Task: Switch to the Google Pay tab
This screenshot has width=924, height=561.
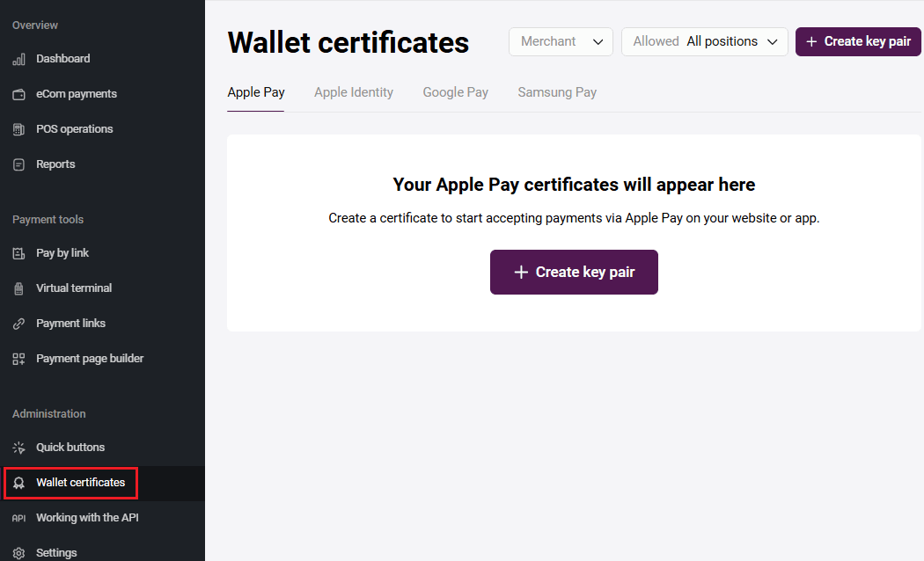Action: coord(455,91)
